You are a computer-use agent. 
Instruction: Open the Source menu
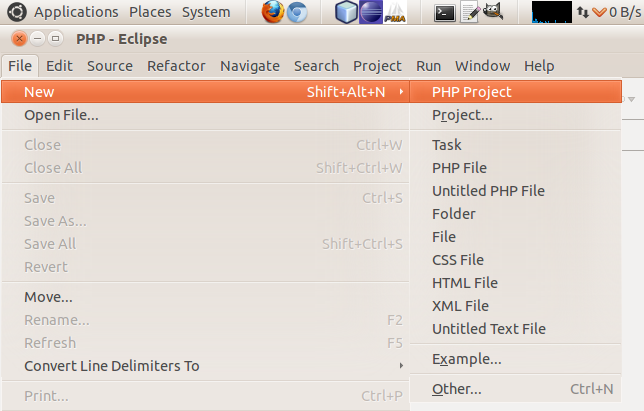(x=110, y=66)
